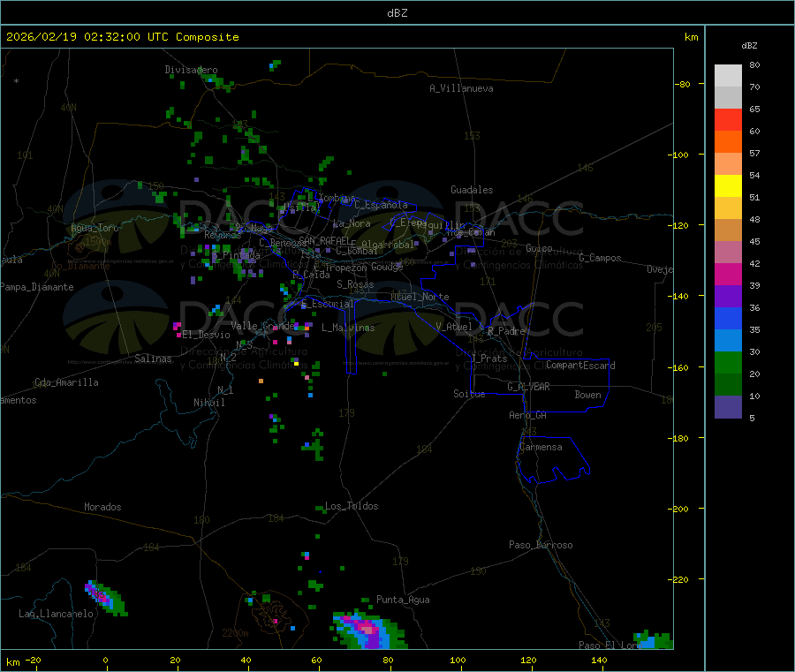The height and width of the screenshot is (672, 795).
Task: Click the 60 dBZ orange legend swatch
Action: pyautogui.click(x=728, y=142)
